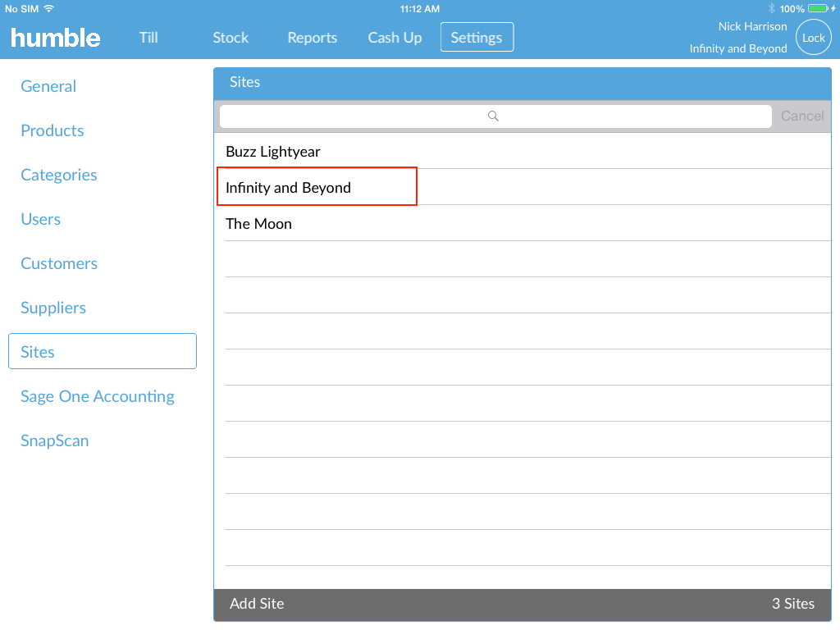The image size is (840, 630).
Task: Click the No SIM carrier label
Action: (x=22, y=8)
